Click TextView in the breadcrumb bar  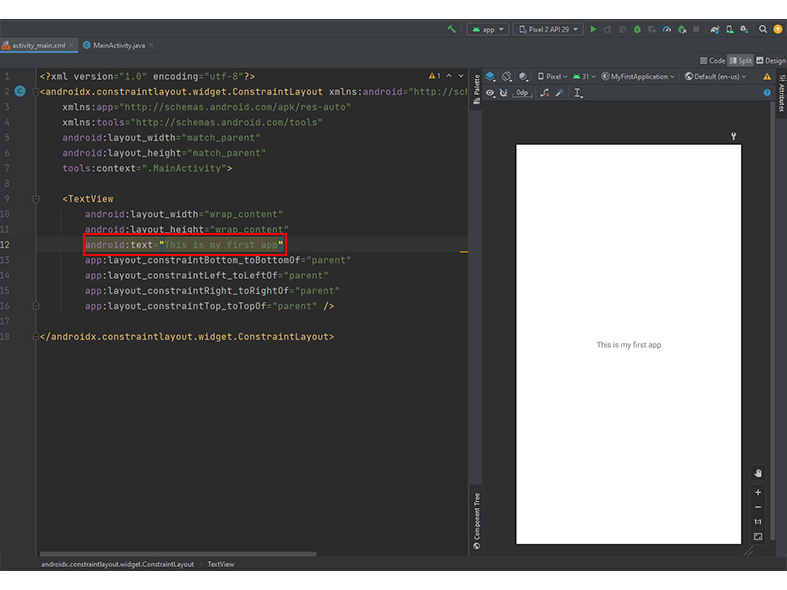coord(221,564)
